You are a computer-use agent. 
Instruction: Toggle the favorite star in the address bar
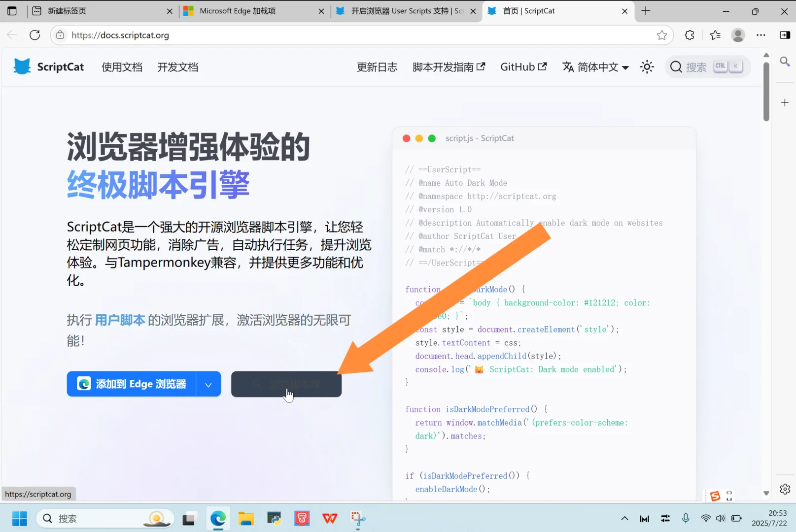[662, 35]
